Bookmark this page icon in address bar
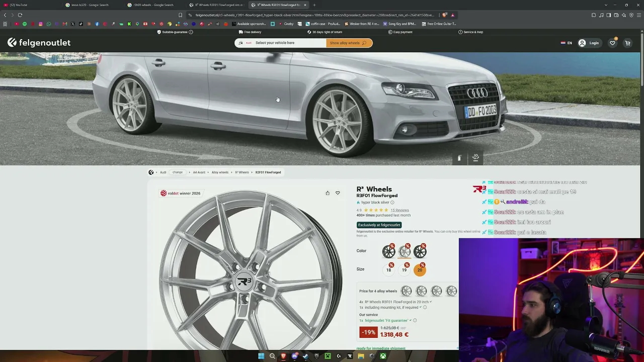The width and height of the screenshot is (644, 362). click(180, 15)
